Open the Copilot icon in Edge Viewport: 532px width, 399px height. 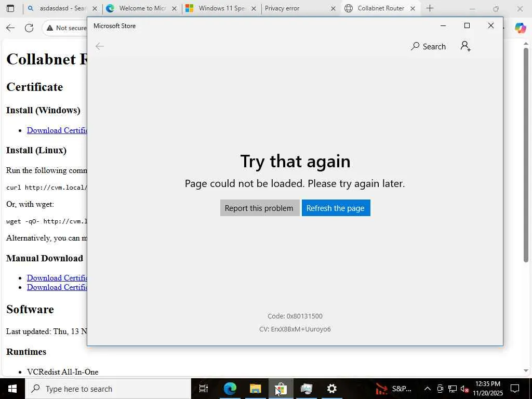520,28
